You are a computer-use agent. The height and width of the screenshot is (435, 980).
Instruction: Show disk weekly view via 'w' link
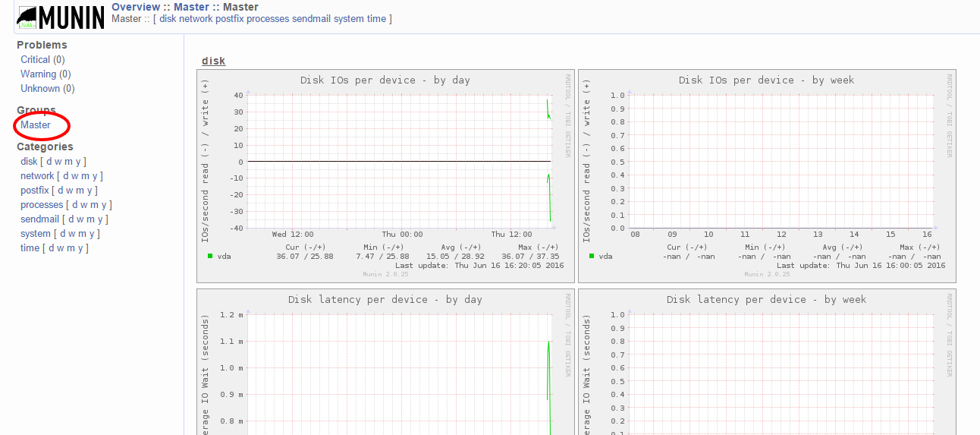click(x=58, y=162)
